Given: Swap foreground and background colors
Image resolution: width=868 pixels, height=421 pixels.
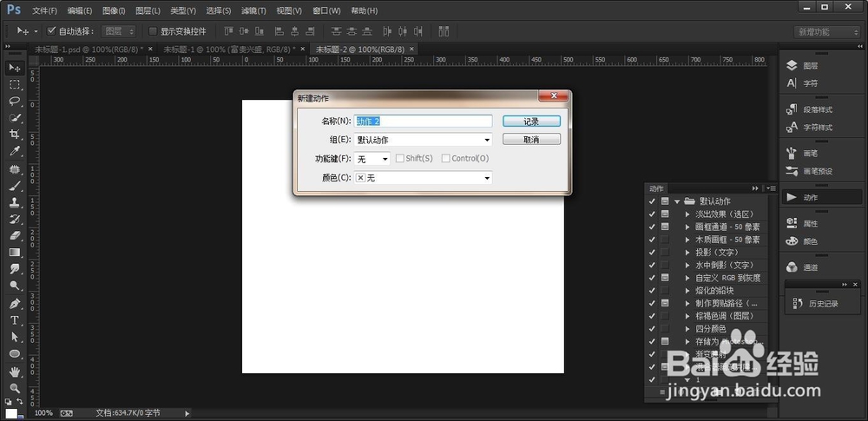Looking at the screenshot, I should (20, 401).
